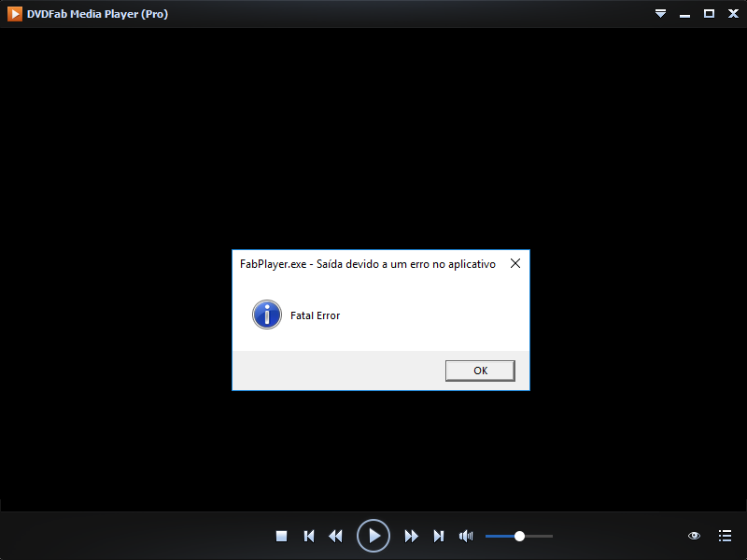Close the FabPlayer.exe error dialog
747x560 pixels.
[x=515, y=263]
